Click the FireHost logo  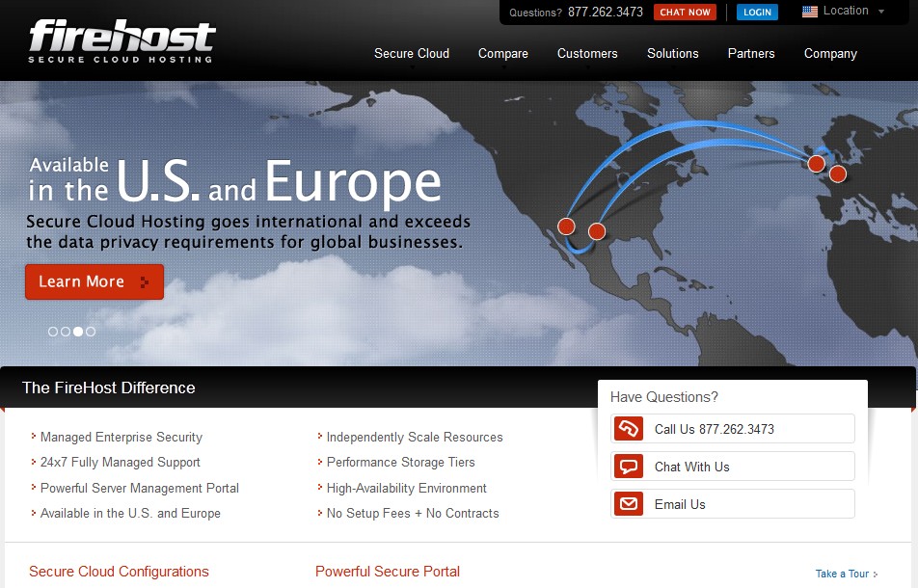[x=121, y=40]
